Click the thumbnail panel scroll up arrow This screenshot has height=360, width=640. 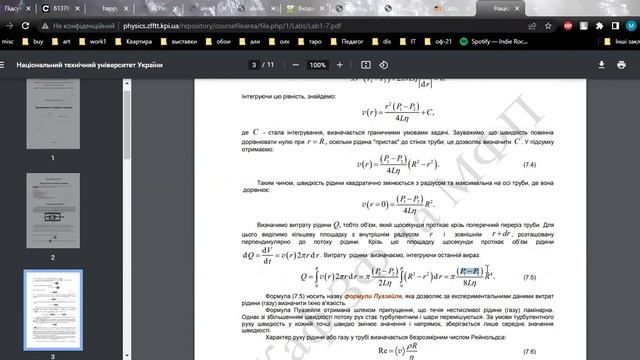127,83
